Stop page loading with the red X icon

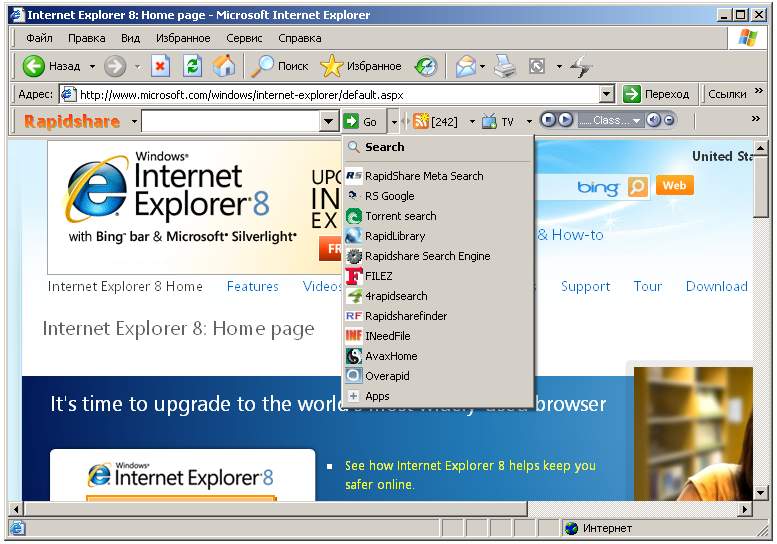[x=160, y=66]
